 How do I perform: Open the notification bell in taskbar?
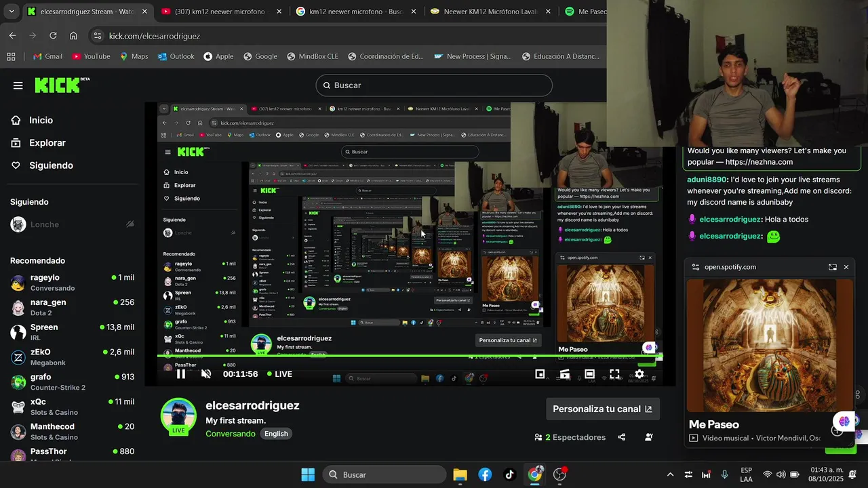[x=852, y=474]
